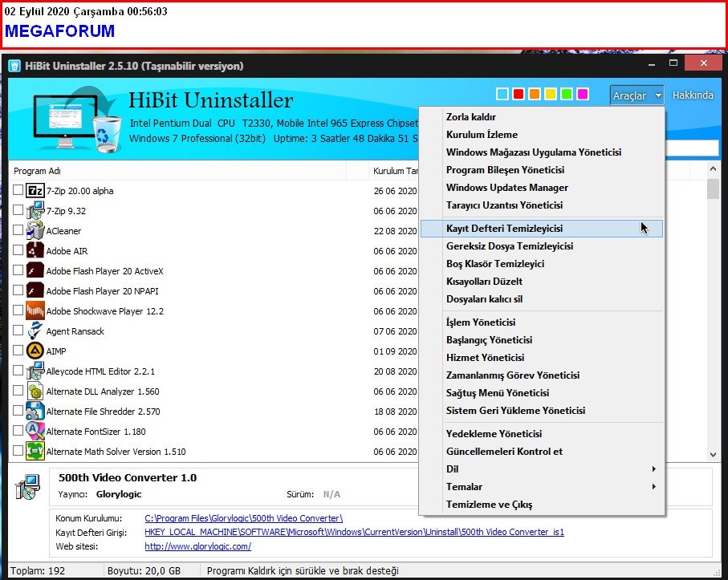The image size is (728, 580).
Task: Click the Adobe Flash Player 20 ActiveX icon
Action: [35, 271]
